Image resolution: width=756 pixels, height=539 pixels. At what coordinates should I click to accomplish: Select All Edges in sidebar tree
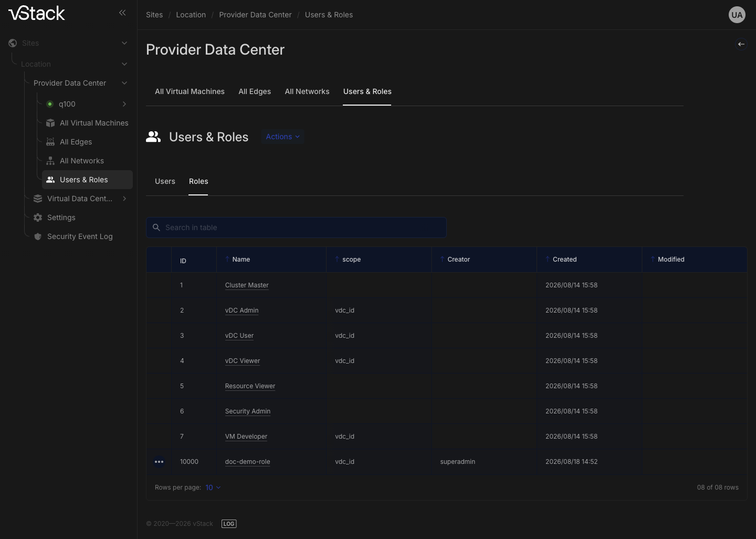[x=76, y=142]
